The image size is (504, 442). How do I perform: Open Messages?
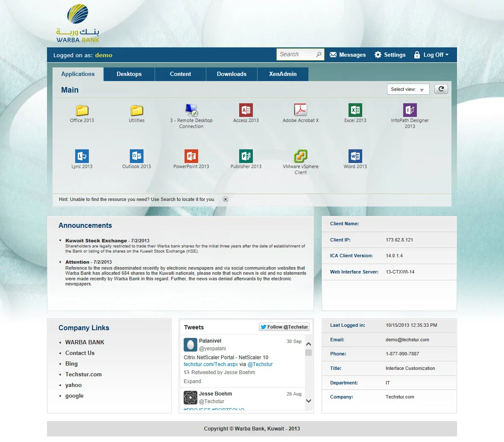pyautogui.click(x=348, y=55)
